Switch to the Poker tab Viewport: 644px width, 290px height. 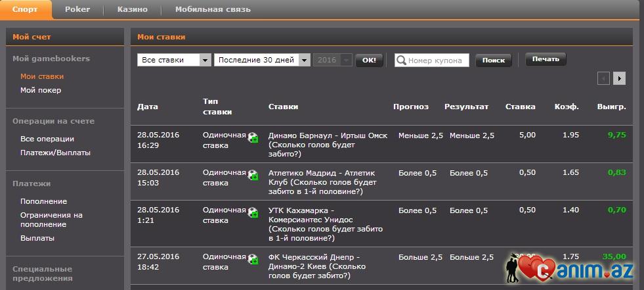click(77, 9)
